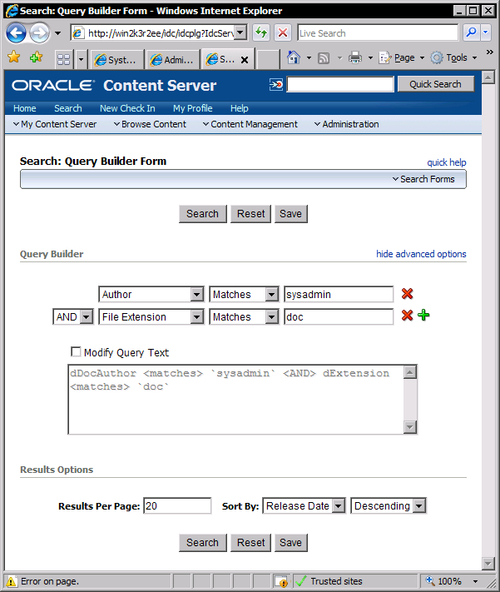The image size is (500, 592).
Task: Enable the Modify Query Text checkbox
Action: [76, 352]
